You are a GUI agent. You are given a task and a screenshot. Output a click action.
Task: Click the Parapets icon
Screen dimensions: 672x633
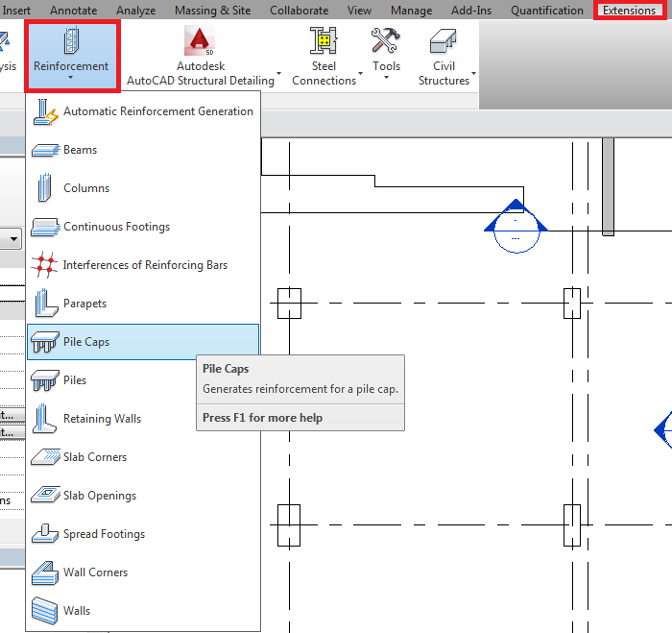coord(45,303)
